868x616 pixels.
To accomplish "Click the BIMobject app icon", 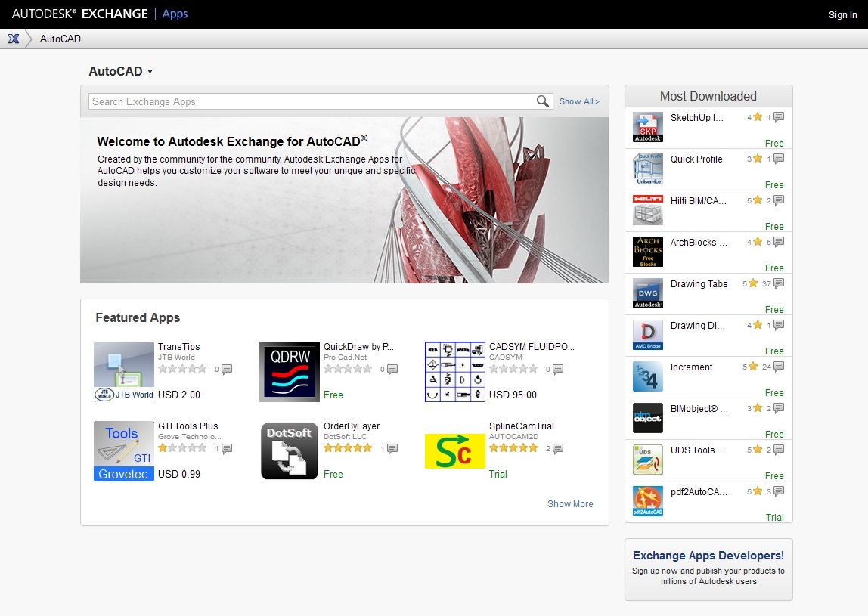I will (649, 418).
